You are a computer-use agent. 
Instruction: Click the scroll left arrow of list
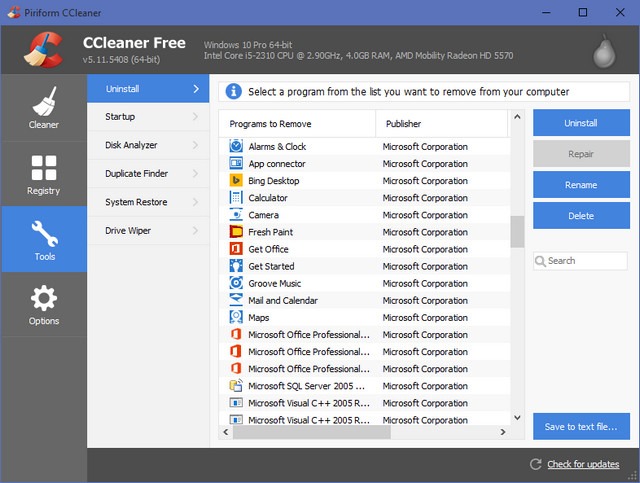coord(226,432)
